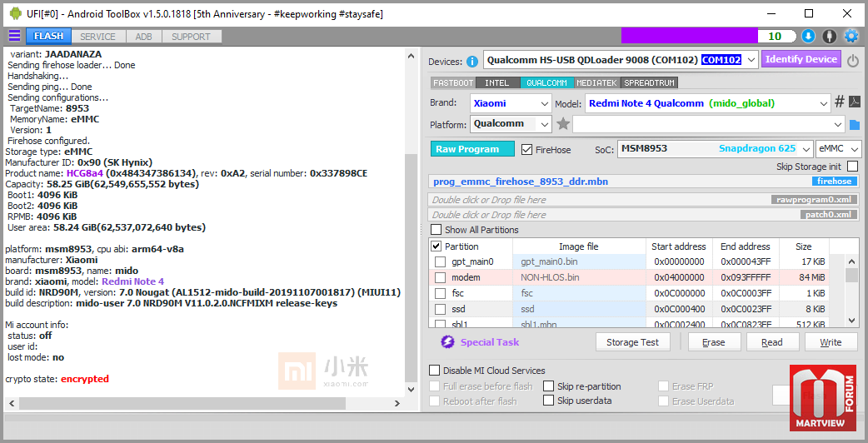The width and height of the screenshot is (868, 443).
Task: Click the favorite star icon
Action: coord(563,124)
